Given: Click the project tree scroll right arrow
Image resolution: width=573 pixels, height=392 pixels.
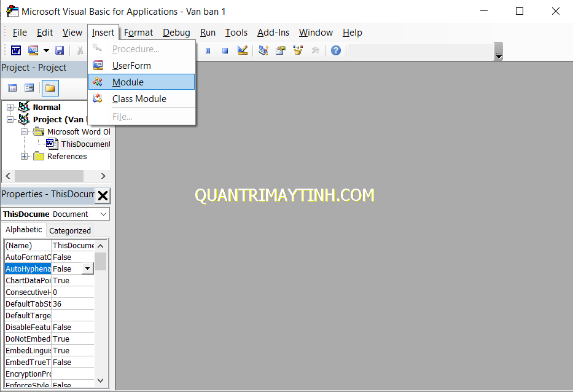Looking at the screenshot, I should tap(103, 176).
